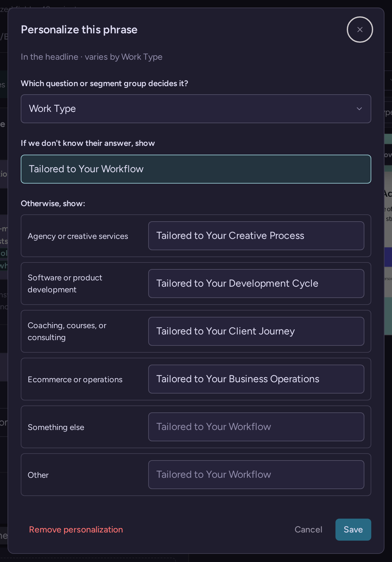The image size is (392, 562).
Task: Close the Personalize this phrase dialog
Action: coord(360,30)
